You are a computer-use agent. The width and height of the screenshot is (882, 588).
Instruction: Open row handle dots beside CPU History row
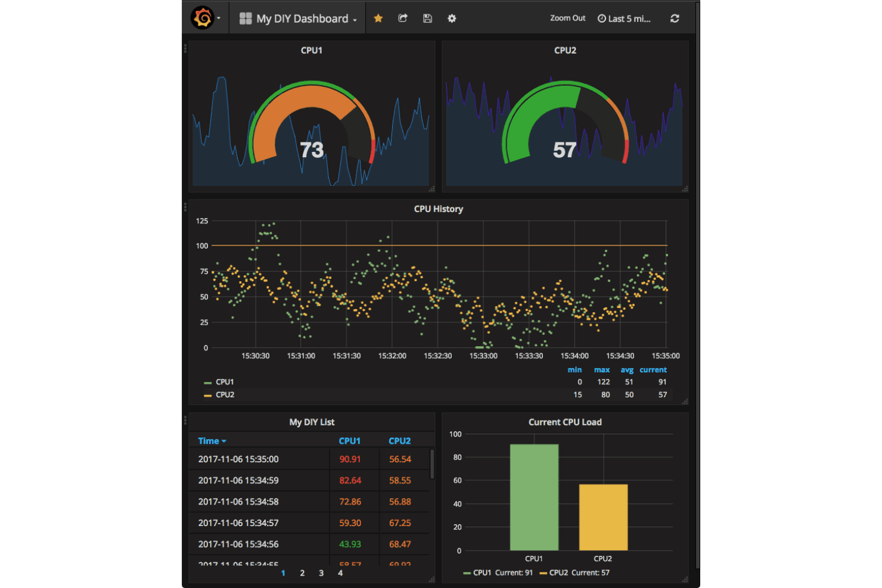[185, 207]
